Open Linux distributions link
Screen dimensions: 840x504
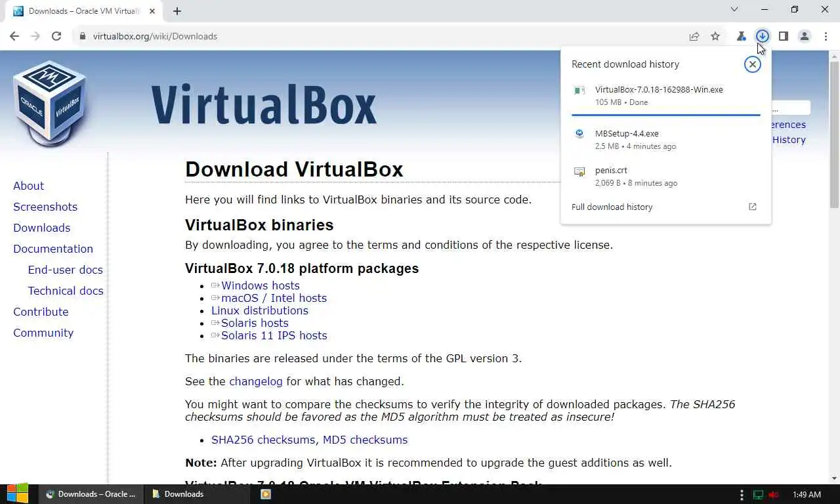pyautogui.click(x=260, y=310)
